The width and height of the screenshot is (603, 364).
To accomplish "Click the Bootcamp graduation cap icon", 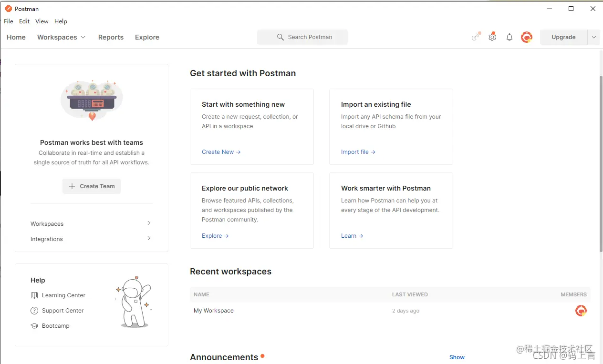I will [34, 326].
